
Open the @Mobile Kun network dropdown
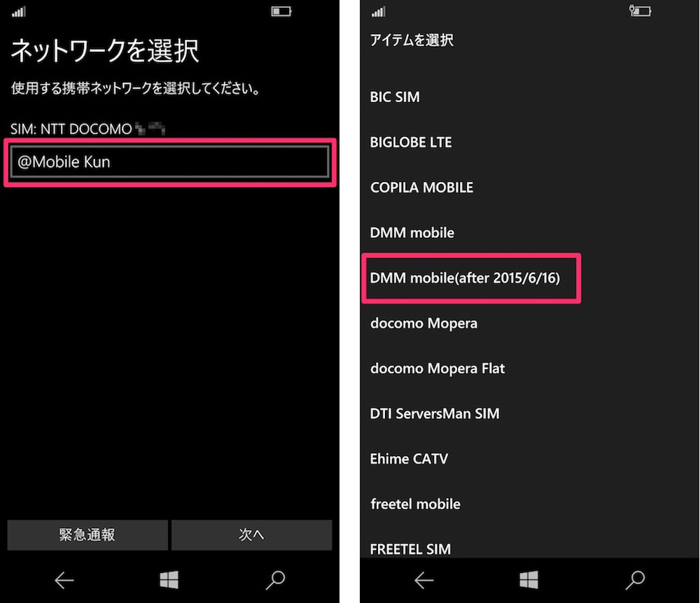[x=169, y=162]
